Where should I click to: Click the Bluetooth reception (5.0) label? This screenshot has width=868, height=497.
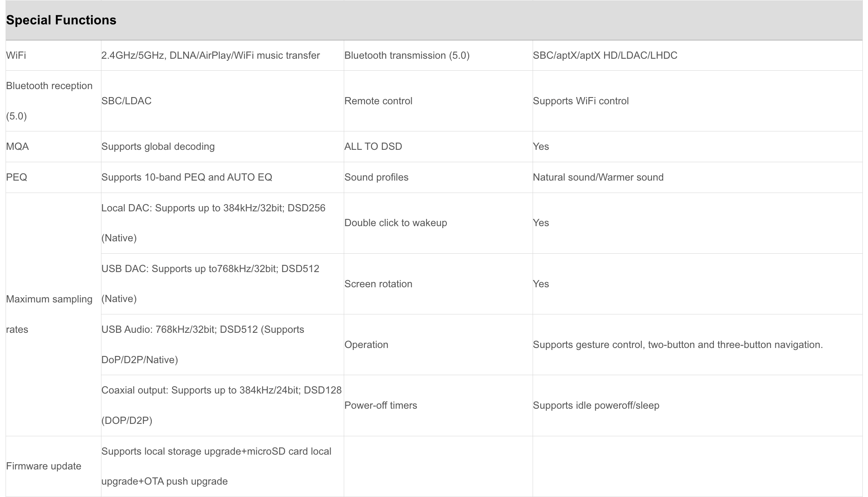pos(49,101)
